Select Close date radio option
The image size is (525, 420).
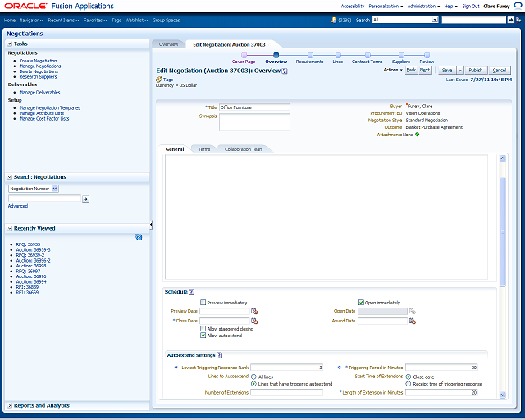coord(409,377)
